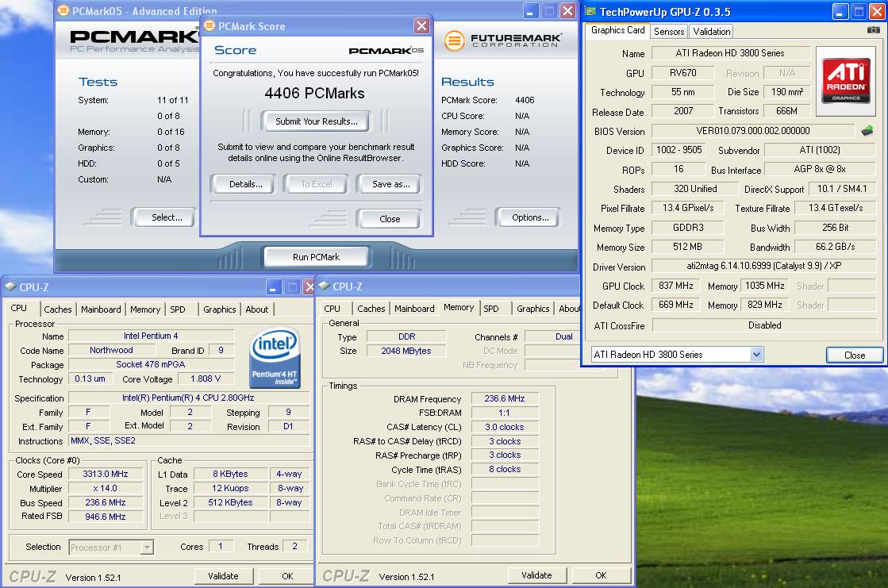The width and height of the screenshot is (888, 588).
Task: Select the Graphics Card tab in GPU-Z
Action: (x=617, y=30)
